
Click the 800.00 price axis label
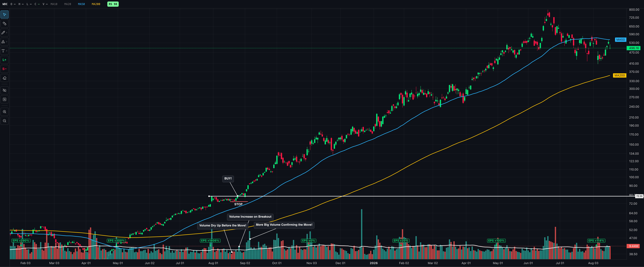[634, 10]
